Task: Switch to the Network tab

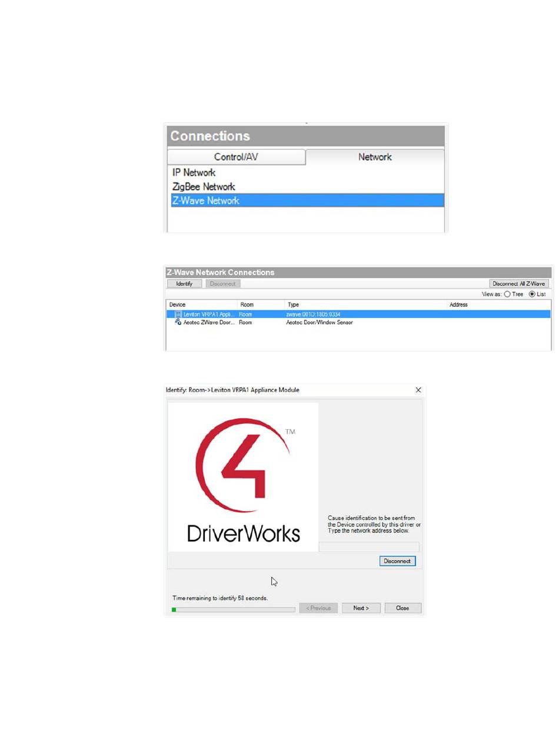Action: coord(375,157)
